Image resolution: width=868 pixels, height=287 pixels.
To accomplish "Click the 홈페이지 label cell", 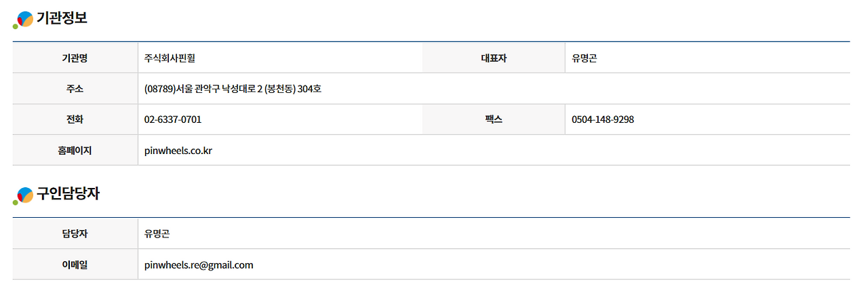I will point(75,151).
